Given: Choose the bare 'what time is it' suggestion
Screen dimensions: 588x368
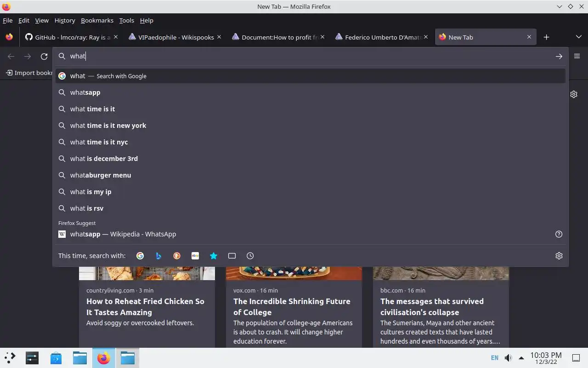Looking at the screenshot, I should tap(311, 109).
